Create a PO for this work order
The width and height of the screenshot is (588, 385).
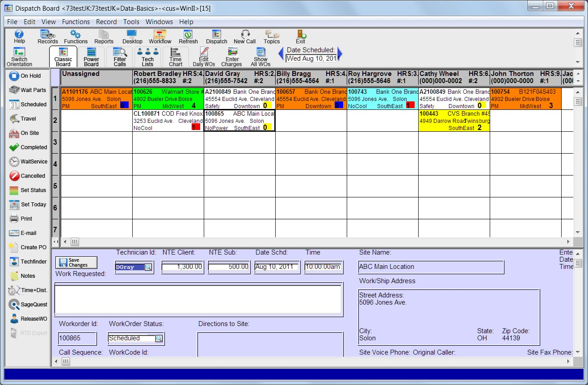click(28, 247)
